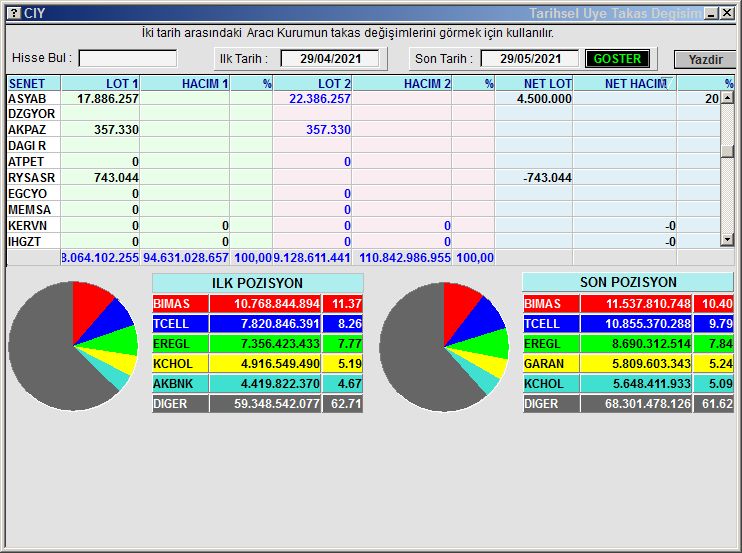
Task: Minimize the CIY window
Action: pos(711,13)
